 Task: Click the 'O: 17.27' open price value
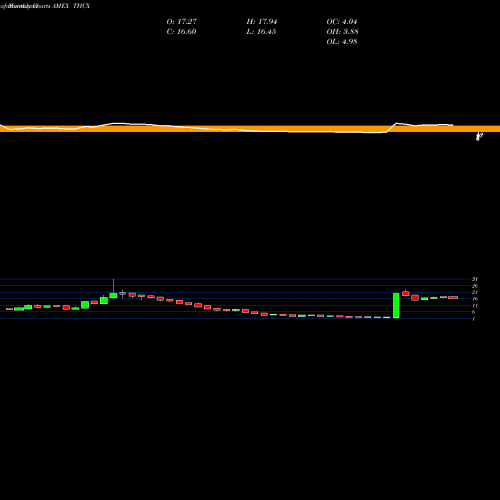click(182, 22)
